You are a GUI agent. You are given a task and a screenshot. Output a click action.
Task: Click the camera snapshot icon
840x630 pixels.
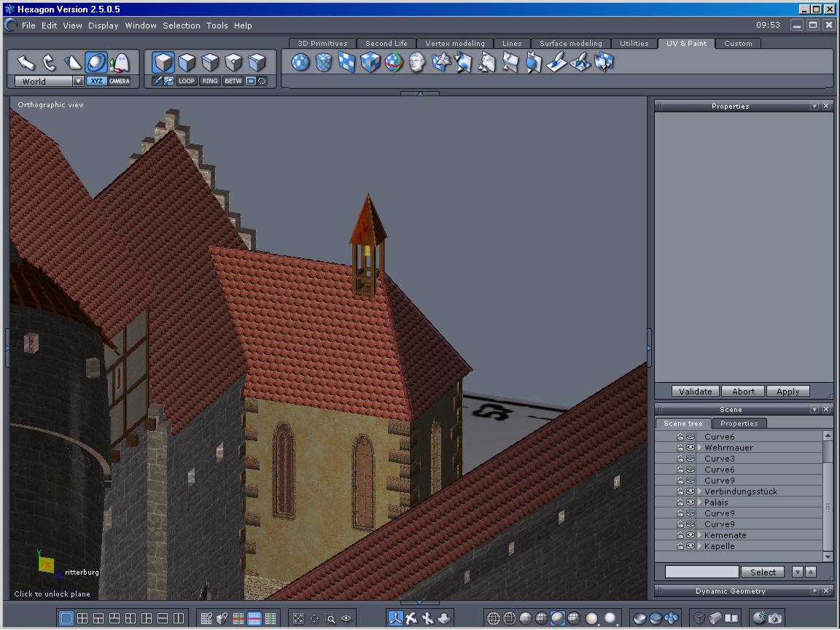774,619
